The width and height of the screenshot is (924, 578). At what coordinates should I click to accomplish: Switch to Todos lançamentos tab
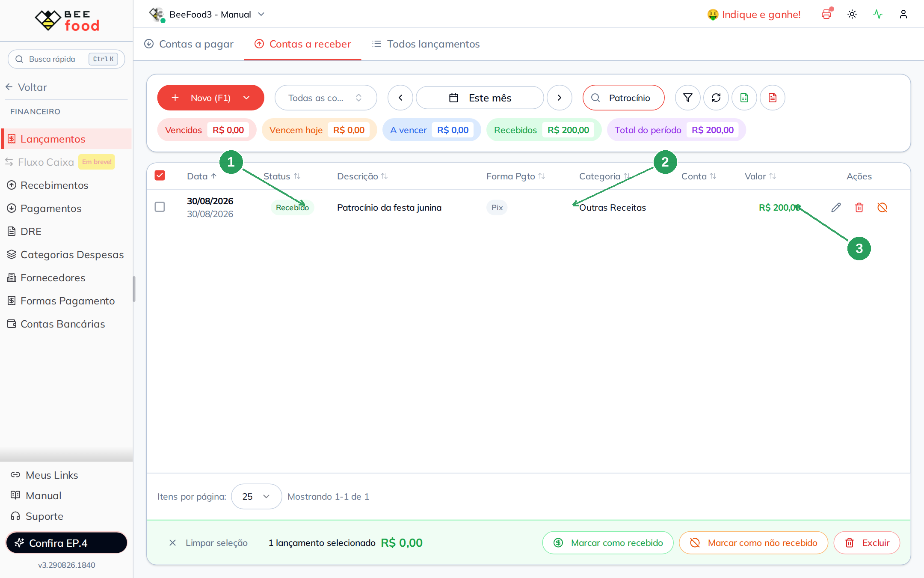426,44
